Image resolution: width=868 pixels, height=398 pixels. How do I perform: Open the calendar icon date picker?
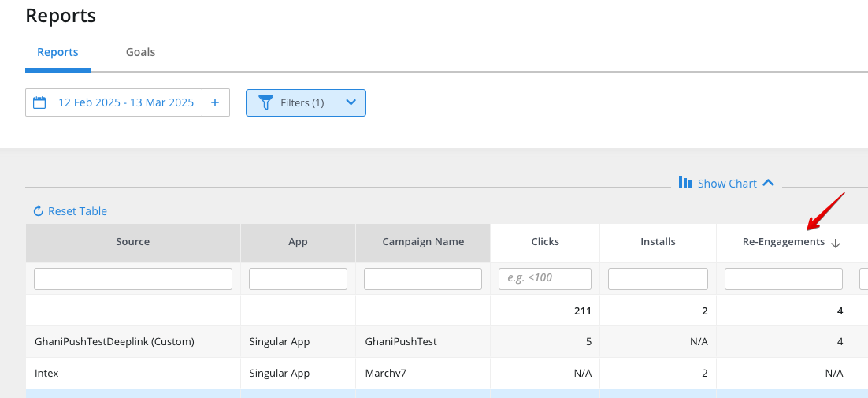coord(39,102)
